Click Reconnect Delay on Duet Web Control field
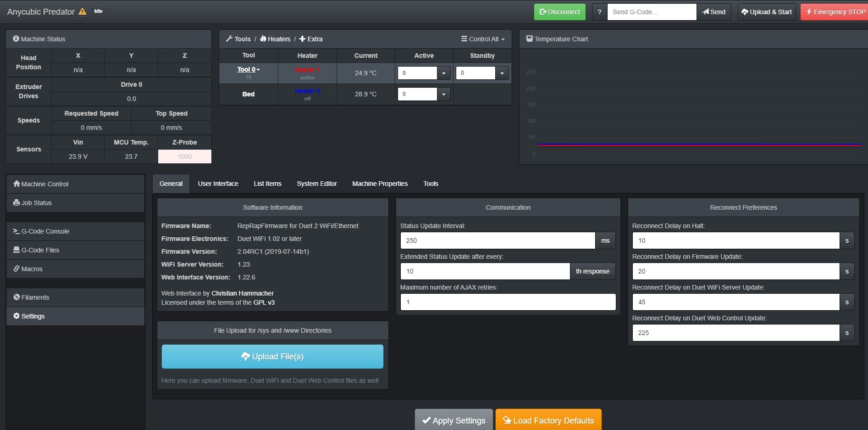 pyautogui.click(x=736, y=333)
